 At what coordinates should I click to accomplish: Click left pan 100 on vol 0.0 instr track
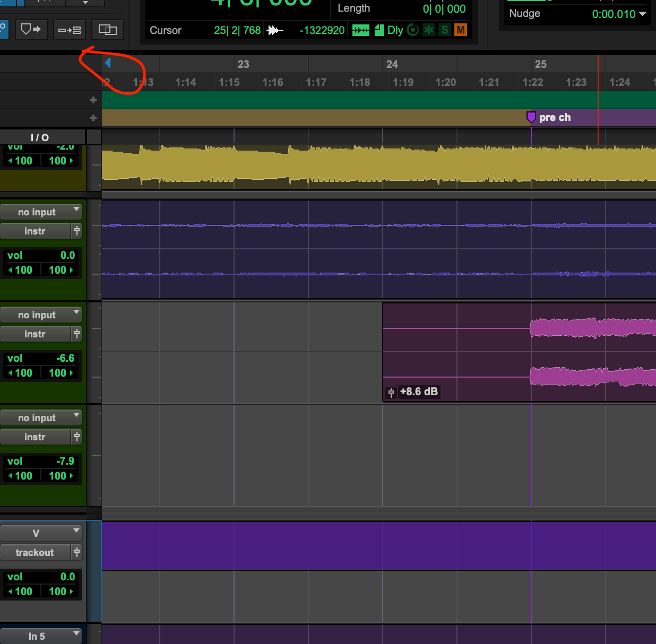click(x=21, y=270)
